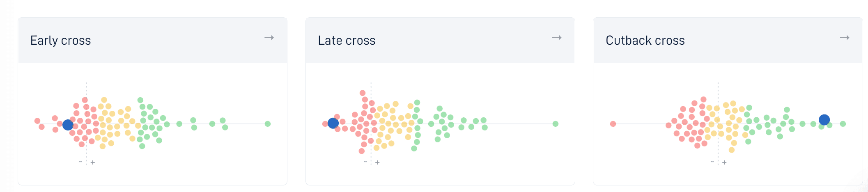The height and width of the screenshot is (192, 868).
Task: Click the Early cross title
Action: 61,41
